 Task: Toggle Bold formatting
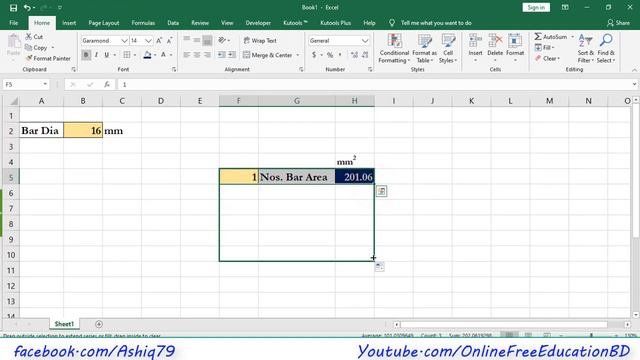tap(86, 55)
